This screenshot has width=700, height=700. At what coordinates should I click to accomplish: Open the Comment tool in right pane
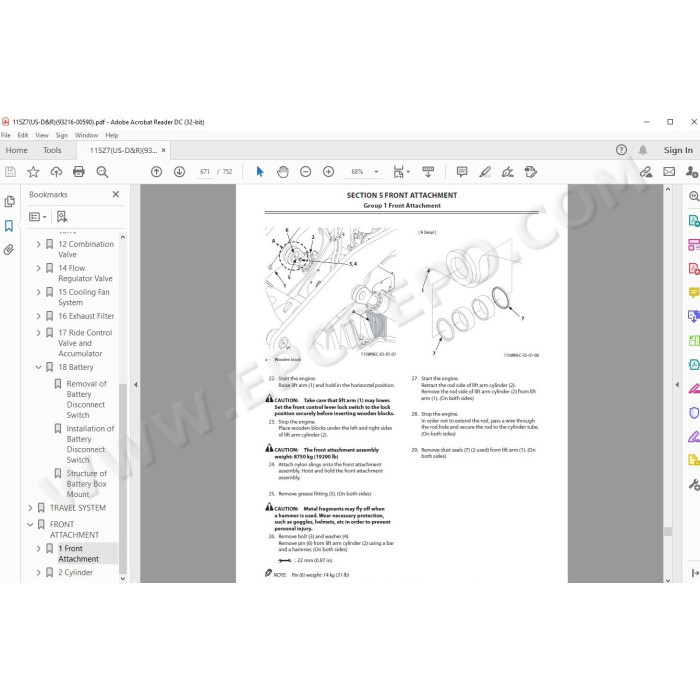694,293
